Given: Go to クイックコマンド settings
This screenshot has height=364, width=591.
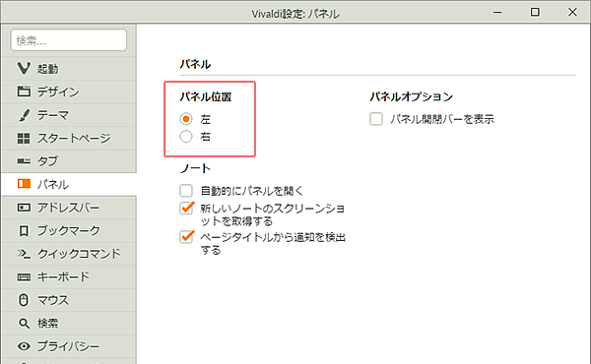Looking at the screenshot, I should click(x=69, y=254).
